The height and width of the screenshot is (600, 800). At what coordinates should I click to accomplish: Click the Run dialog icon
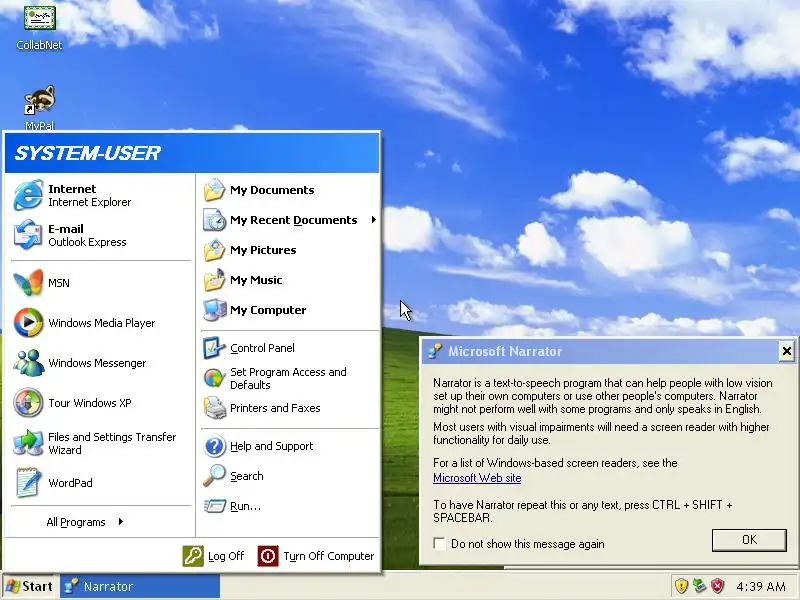(x=214, y=506)
